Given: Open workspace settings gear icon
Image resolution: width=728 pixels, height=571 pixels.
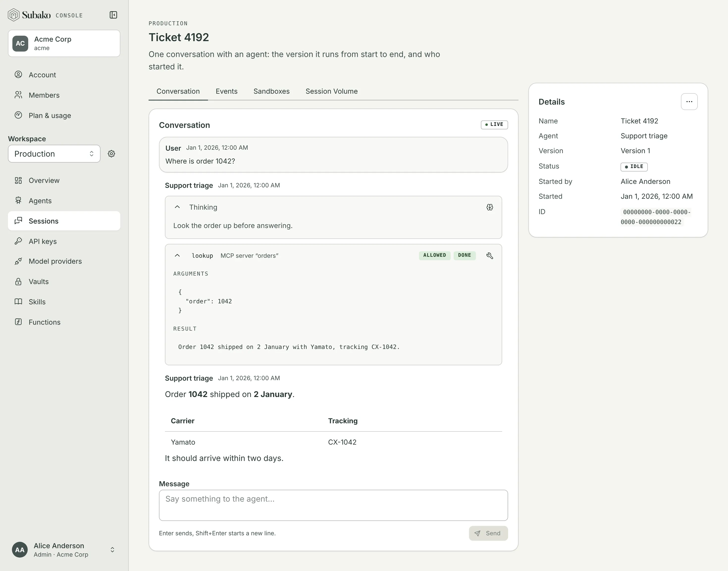Looking at the screenshot, I should pyautogui.click(x=111, y=154).
